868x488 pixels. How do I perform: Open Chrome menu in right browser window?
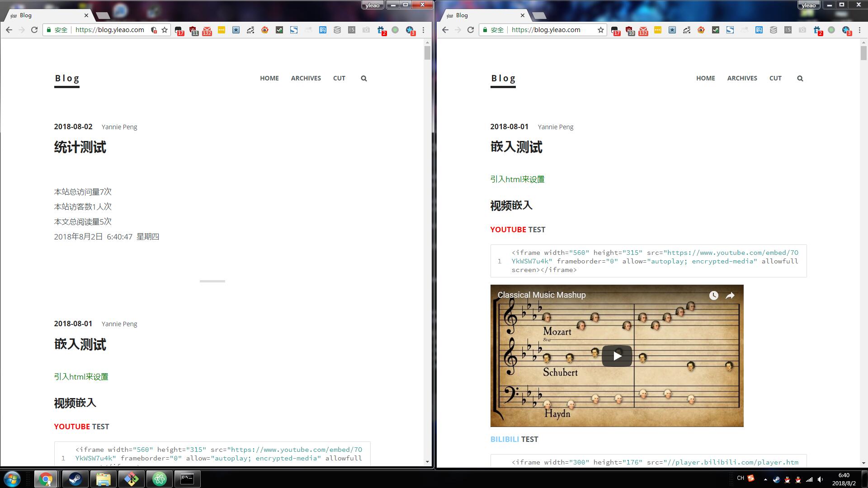[x=859, y=30]
